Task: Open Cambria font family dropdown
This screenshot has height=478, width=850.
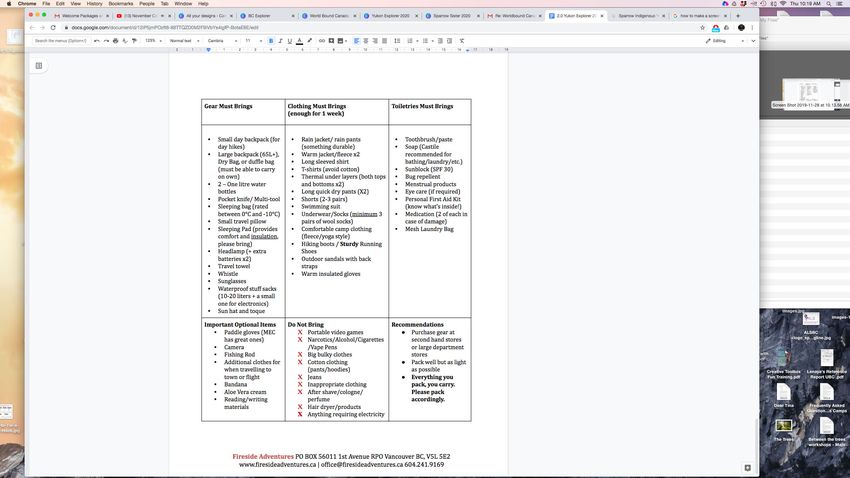Action: (222, 41)
